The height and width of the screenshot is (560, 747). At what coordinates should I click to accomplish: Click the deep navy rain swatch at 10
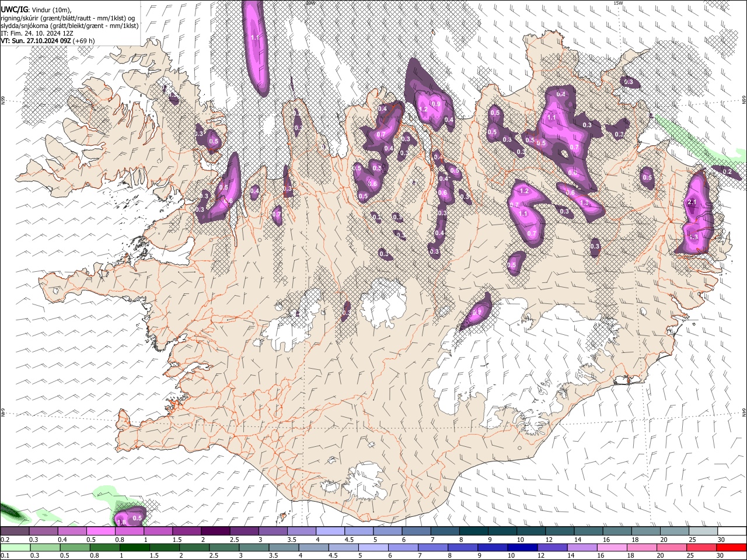pos(523,547)
